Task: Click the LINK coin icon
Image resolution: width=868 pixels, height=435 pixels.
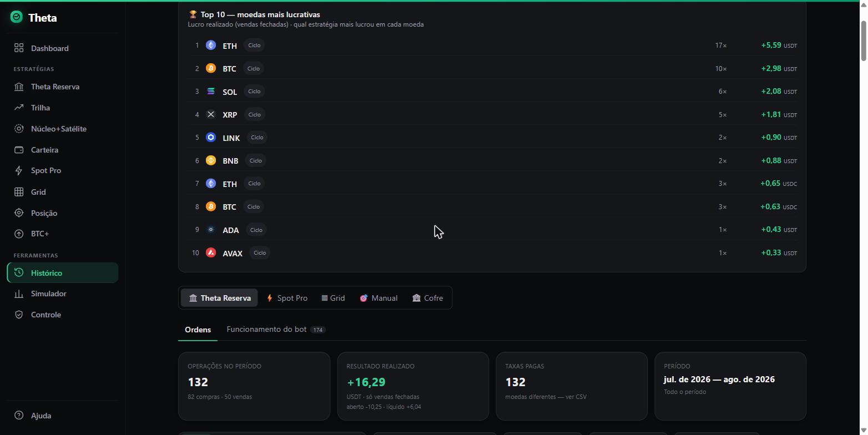Action: pyautogui.click(x=211, y=138)
